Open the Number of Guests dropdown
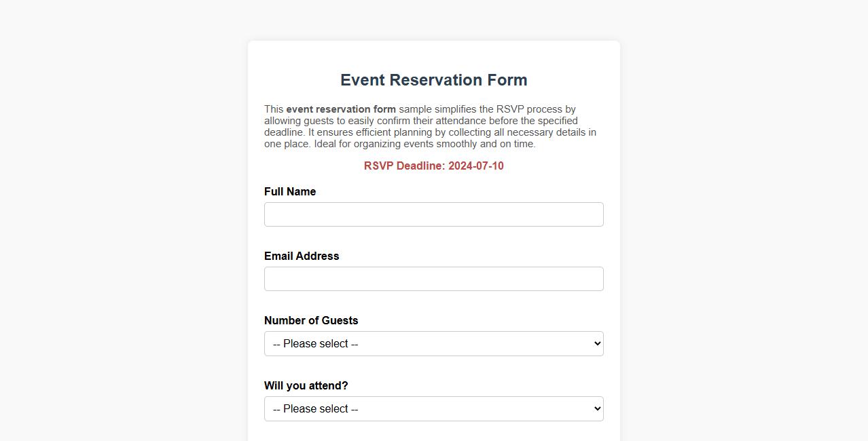 point(433,343)
